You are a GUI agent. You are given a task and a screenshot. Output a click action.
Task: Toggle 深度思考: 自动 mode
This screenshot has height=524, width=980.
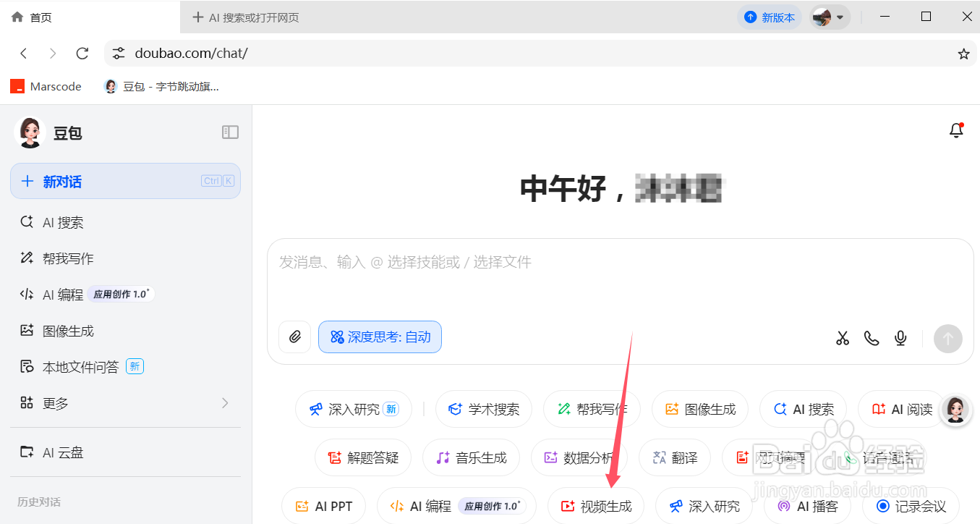tap(380, 337)
